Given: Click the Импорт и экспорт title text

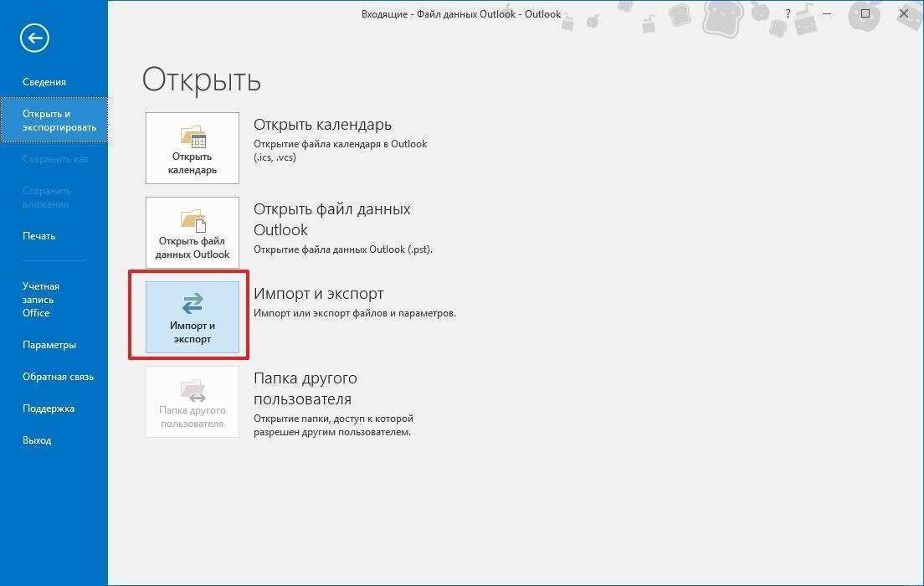Looking at the screenshot, I should pyautogui.click(x=317, y=294).
